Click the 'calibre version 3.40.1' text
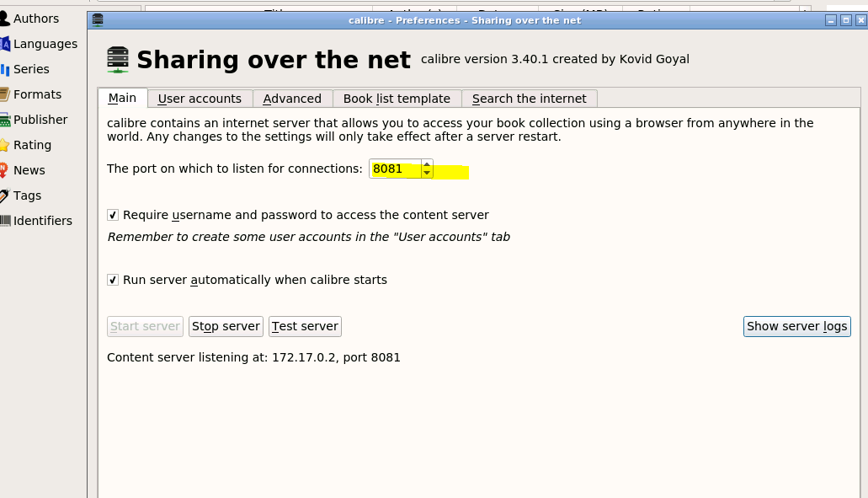868x498 pixels. [x=555, y=59]
